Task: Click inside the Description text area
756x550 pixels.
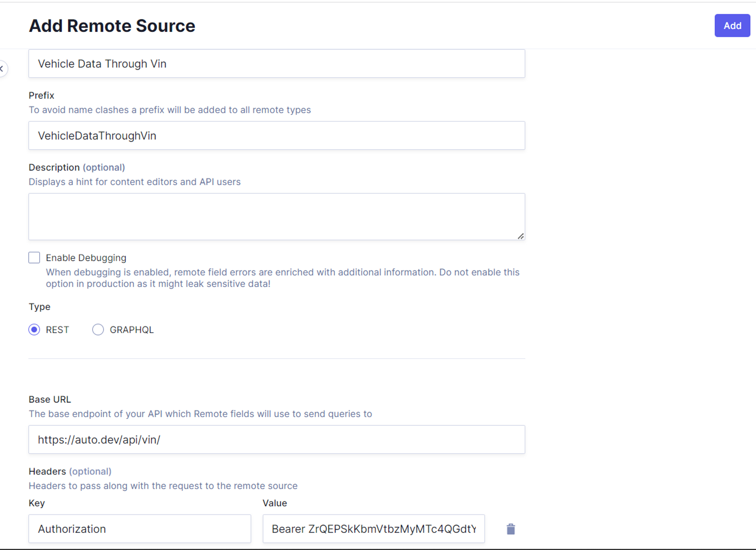Action: click(x=276, y=216)
